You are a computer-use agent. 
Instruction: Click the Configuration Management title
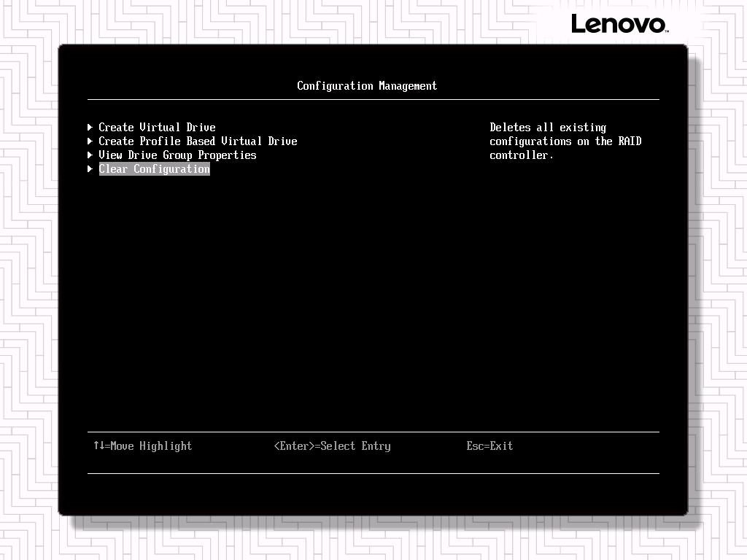pyautogui.click(x=367, y=86)
